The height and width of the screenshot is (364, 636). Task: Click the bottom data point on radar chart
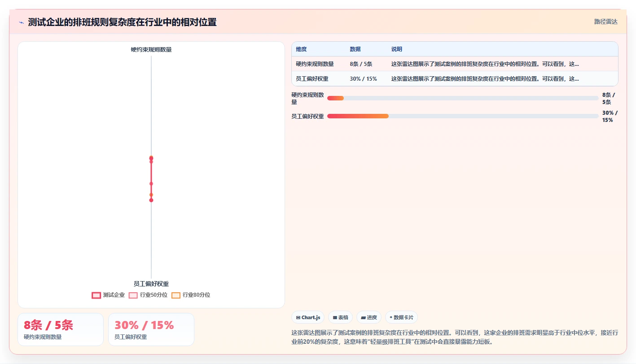[151, 200]
